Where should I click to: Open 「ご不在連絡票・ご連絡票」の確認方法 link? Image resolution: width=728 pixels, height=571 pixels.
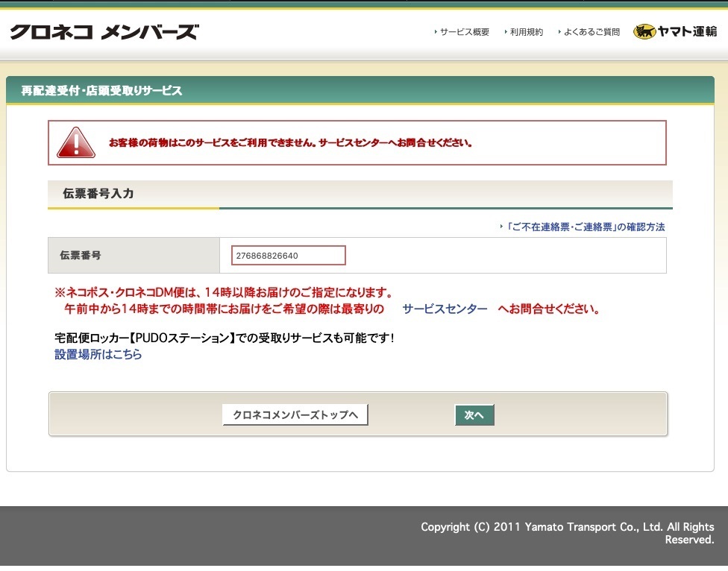[586, 227]
